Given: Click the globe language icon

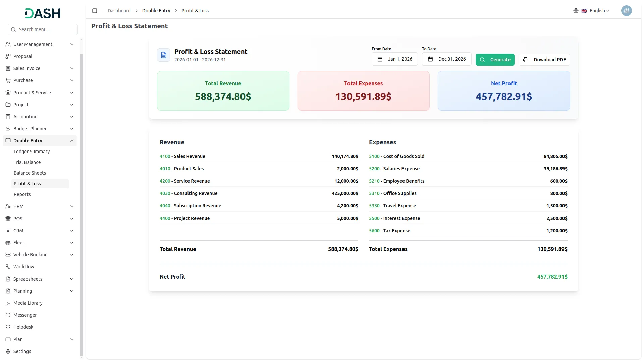Looking at the screenshot, I should pyautogui.click(x=576, y=11).
